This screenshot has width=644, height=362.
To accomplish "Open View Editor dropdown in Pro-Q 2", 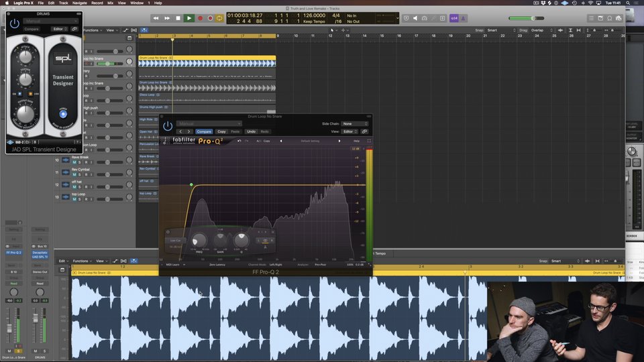I will (350, 132).
